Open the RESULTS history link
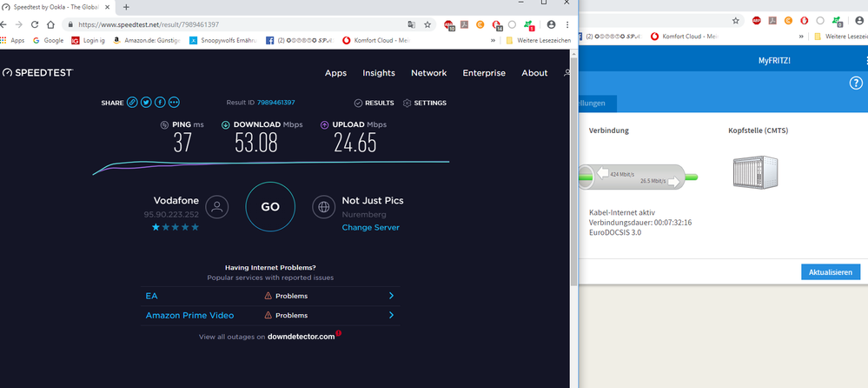 (374, 104)
